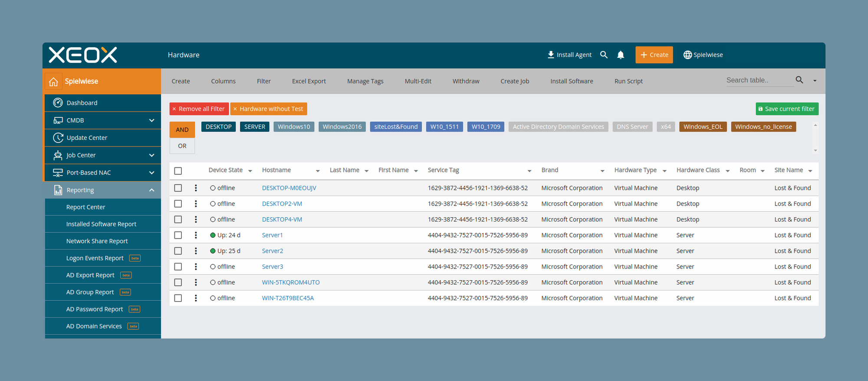Open Installed Software Report

(101, 224)
